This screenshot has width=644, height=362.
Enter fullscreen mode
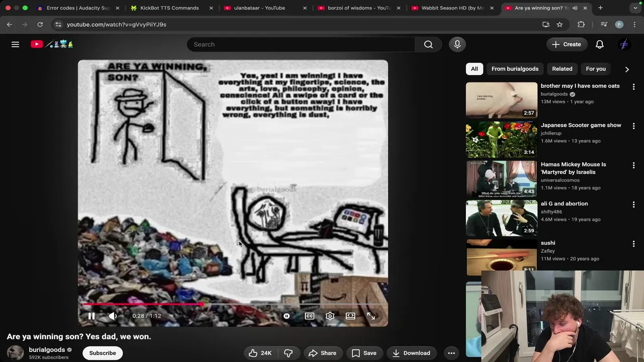pyautogui.click(x=371, y=316)
